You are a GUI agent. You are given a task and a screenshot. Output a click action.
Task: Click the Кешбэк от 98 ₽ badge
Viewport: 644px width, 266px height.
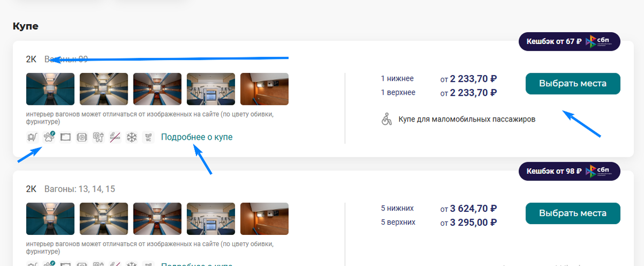click(569, 171)
